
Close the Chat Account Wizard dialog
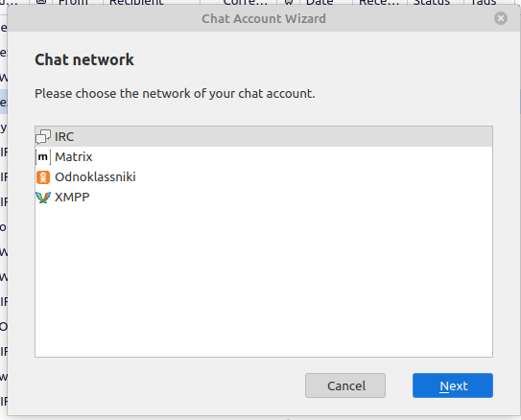501,18
